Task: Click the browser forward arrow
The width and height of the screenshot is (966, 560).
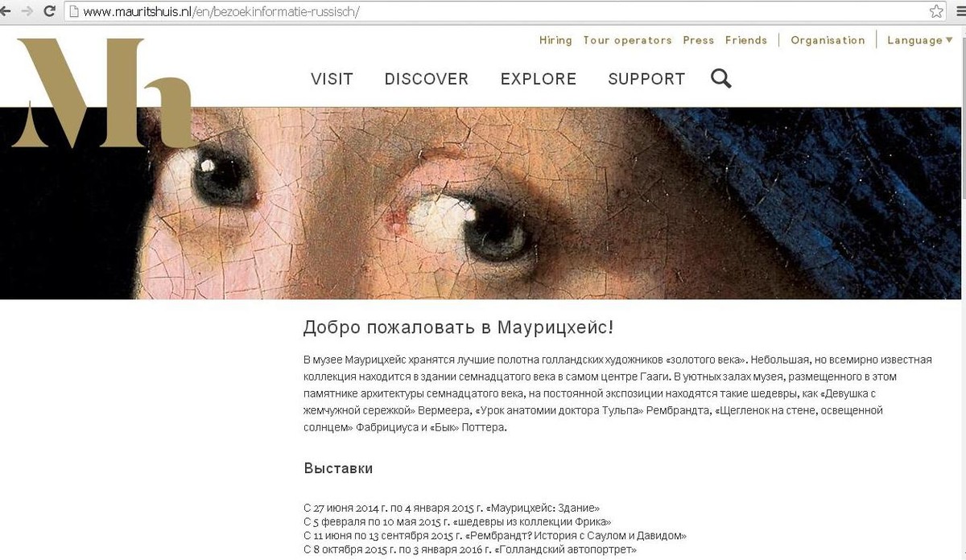Action: [28, 11]
